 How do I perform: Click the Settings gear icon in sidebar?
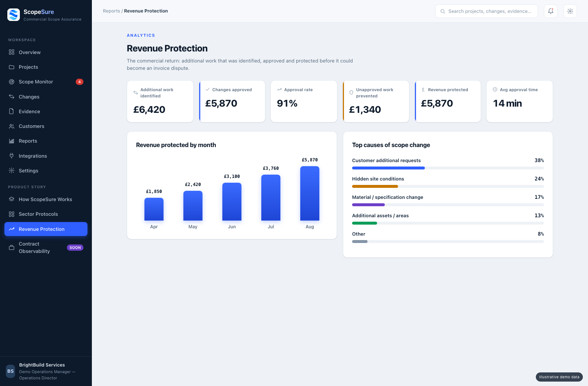tap(12, 171)
